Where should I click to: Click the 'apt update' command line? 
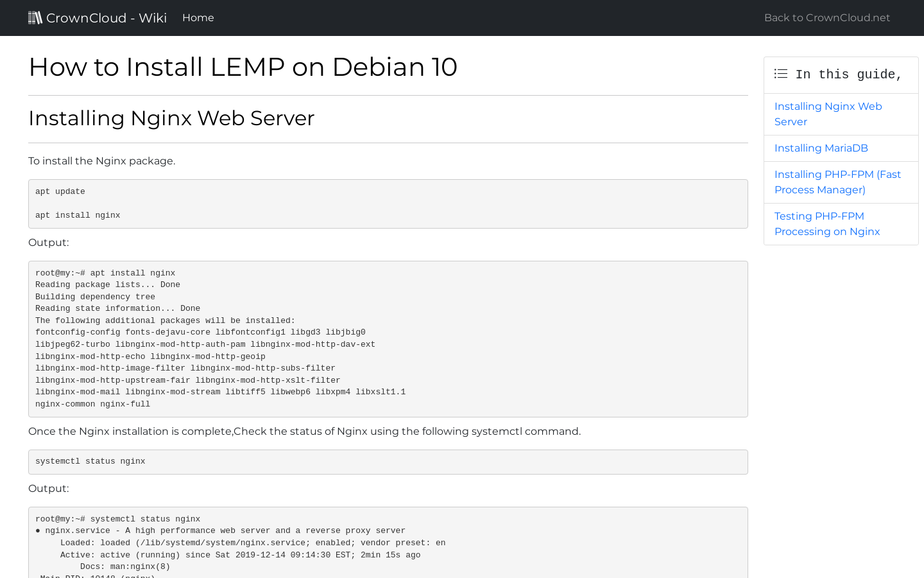pyautogui.click(x=60, y=191)
